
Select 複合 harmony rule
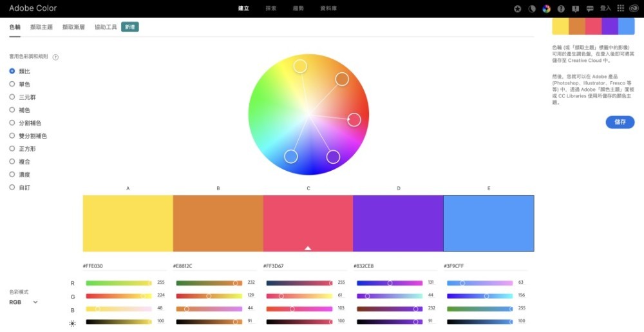click(20, 161)
